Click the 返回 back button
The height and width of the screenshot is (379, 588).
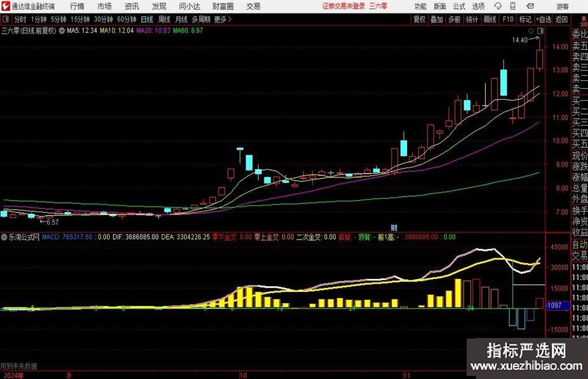tap(561, 19)
